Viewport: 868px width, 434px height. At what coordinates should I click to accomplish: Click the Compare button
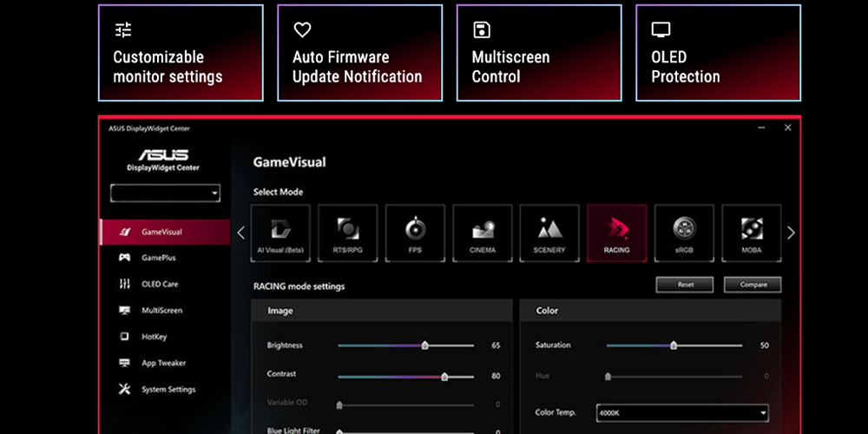click(x=753, y=285)
